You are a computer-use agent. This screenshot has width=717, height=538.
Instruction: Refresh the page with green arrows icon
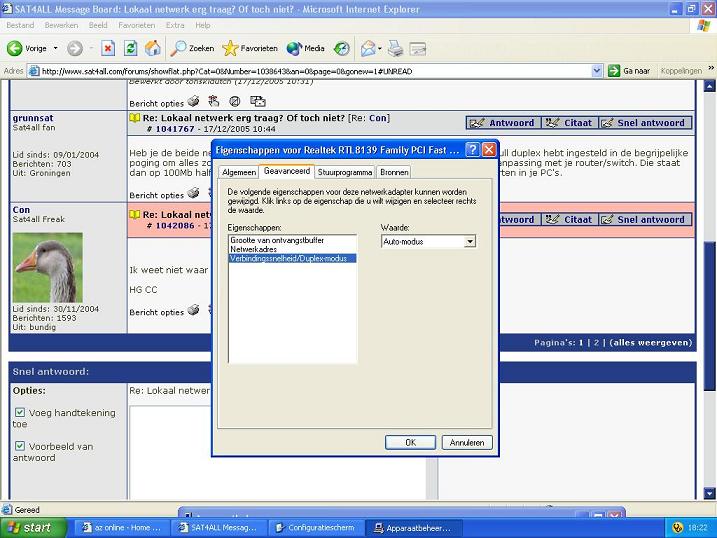click(x=131, y=48)
